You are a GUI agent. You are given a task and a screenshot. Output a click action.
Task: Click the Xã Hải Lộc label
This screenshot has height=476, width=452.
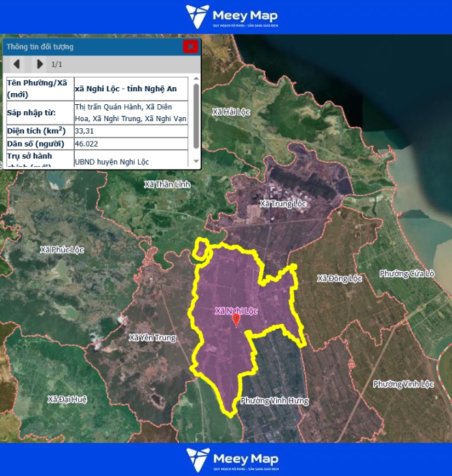click(231, 112)
